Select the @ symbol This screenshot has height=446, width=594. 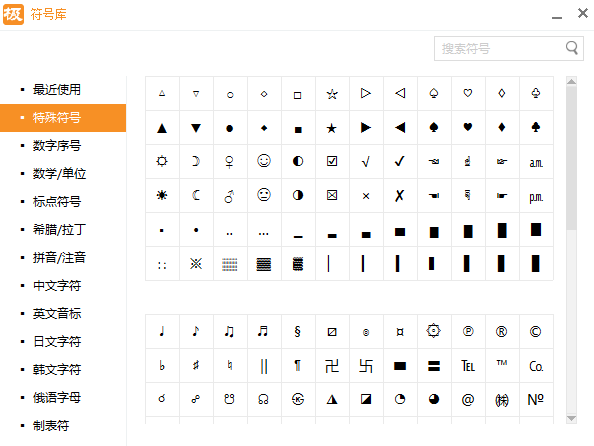pos(468,399)
